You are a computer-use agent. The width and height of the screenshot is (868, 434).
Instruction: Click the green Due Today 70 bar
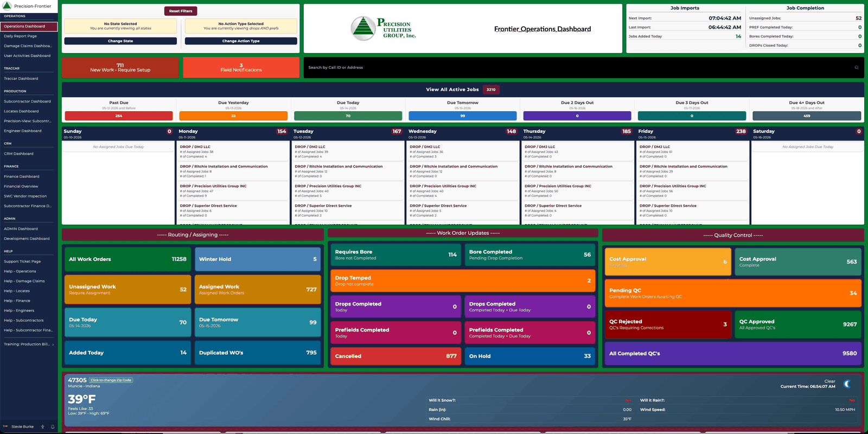tap(348, 116)
